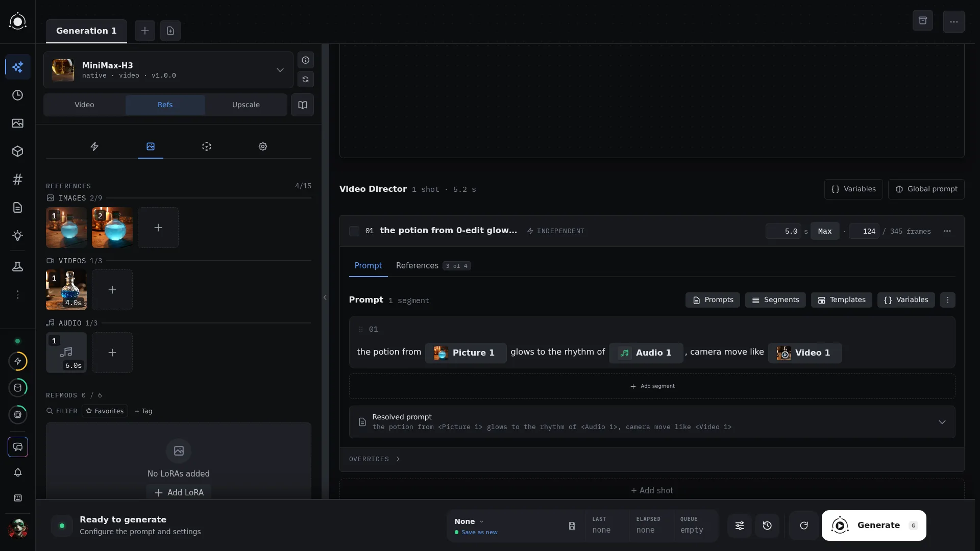The width and height of the screenshot is (980, 551).
Task: Click Add LoRA
Action: 179,493
